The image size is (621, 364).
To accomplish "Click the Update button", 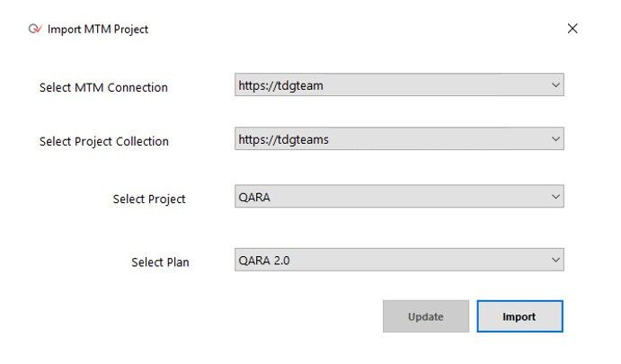I will (x=426, y=316).
